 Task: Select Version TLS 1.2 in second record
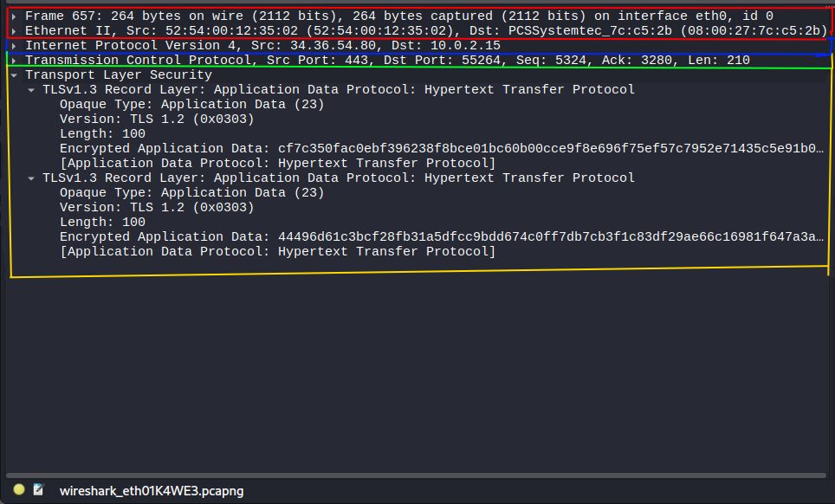pos(157,208)
